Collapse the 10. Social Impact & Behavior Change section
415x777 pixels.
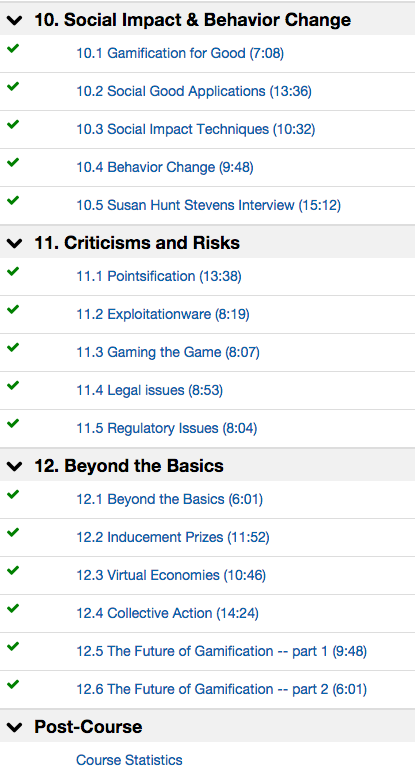pyautogui.click(x=15, y=20)
